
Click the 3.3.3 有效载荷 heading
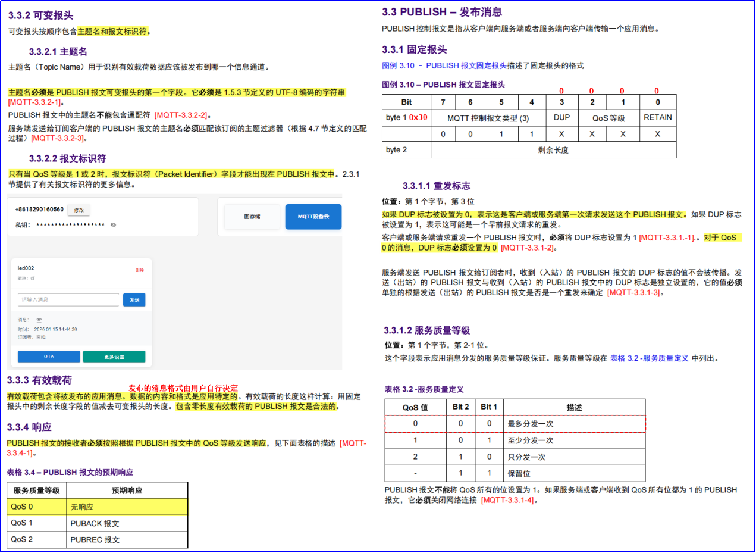(x=39, y=380)
